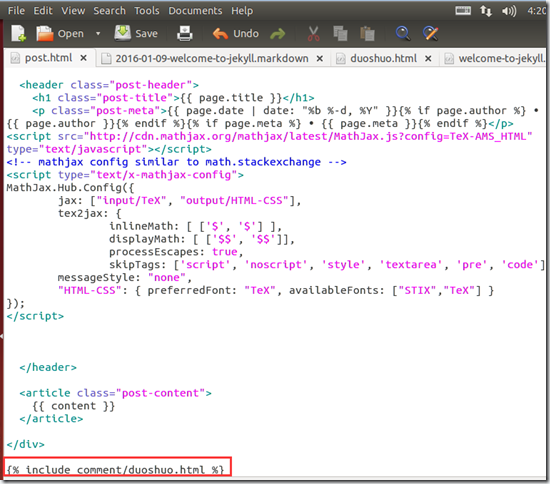
Task: Click the '</div>' closing tag
Action: (26, 444)
